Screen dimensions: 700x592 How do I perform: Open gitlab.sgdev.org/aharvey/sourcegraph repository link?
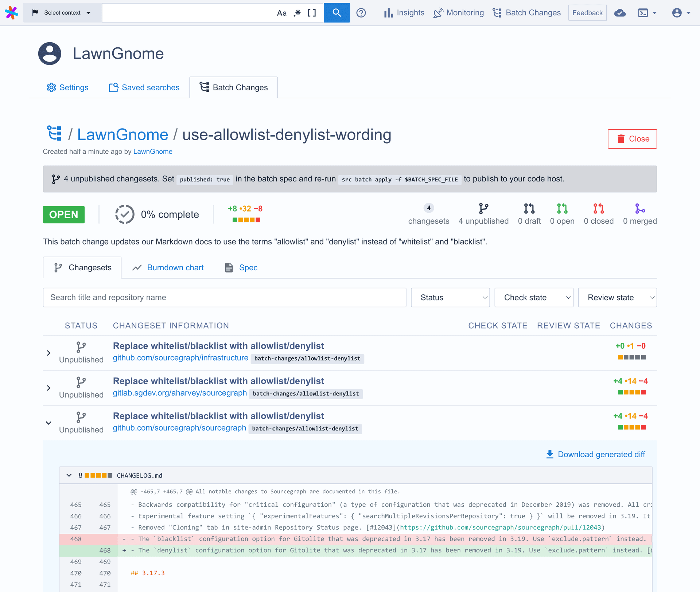coord(180,393)
